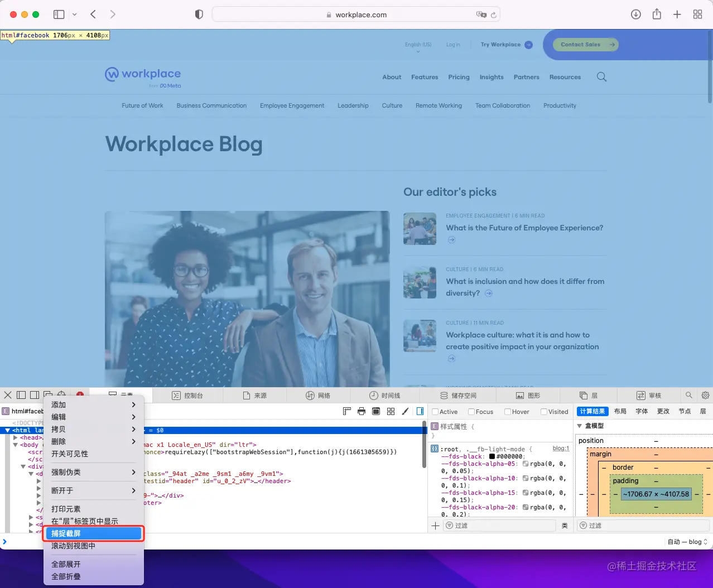Click the inclusion article thumbnail

pyautogui.click(x=420, y=282)
